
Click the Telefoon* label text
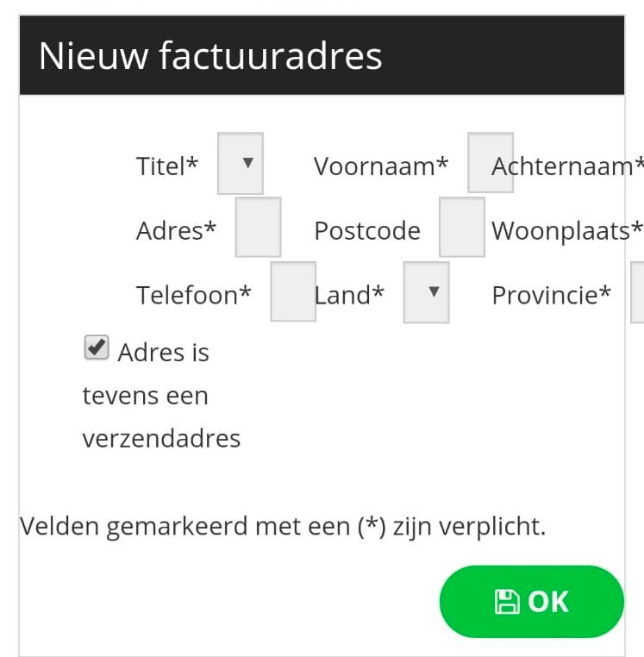[x=194, y=296]
